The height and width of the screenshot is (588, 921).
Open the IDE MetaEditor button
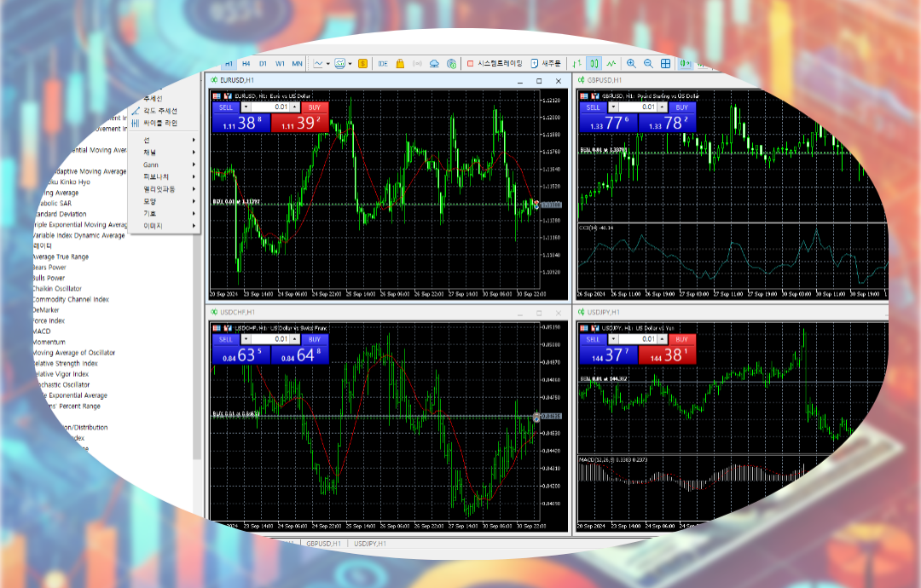(x=383, y=63)
